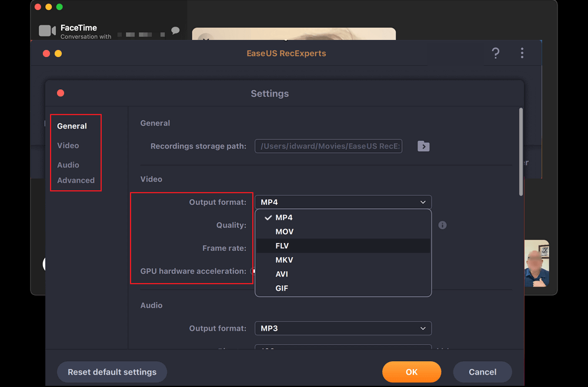
Task: Go to the Advanced settings tab
Action: coord(76,180)
